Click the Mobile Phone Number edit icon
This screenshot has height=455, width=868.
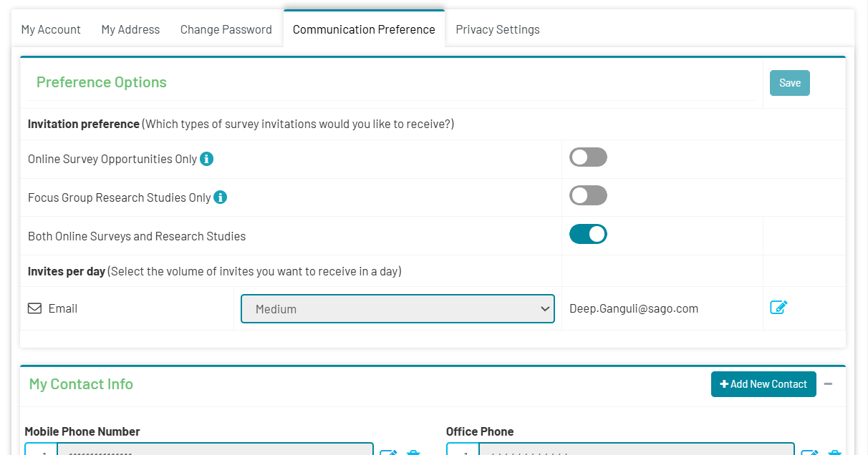point(388,452)
